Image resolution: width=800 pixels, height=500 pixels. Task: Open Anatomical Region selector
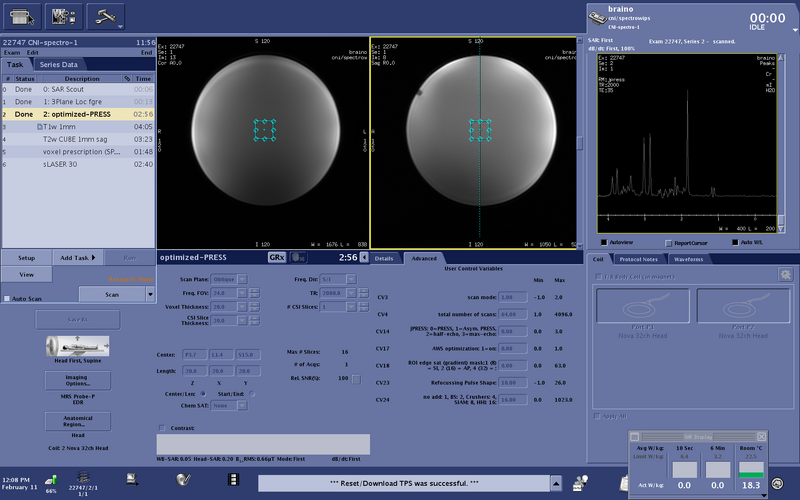point(78,421)
